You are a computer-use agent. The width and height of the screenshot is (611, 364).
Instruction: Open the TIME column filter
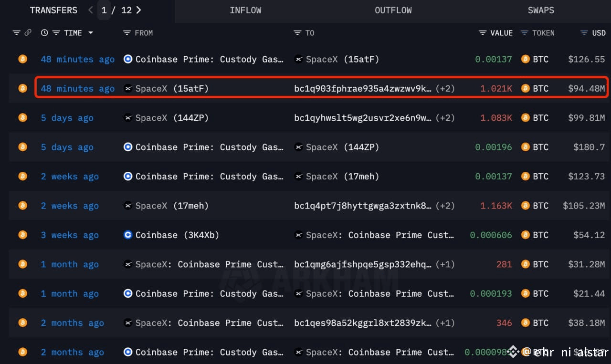[x=56, y=33]
